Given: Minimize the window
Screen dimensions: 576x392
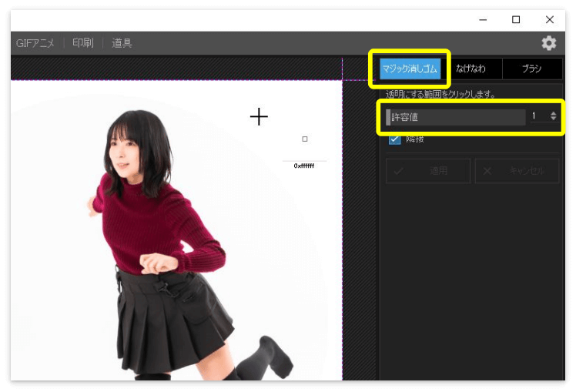Looking at the screenshot, I should 483,20.
